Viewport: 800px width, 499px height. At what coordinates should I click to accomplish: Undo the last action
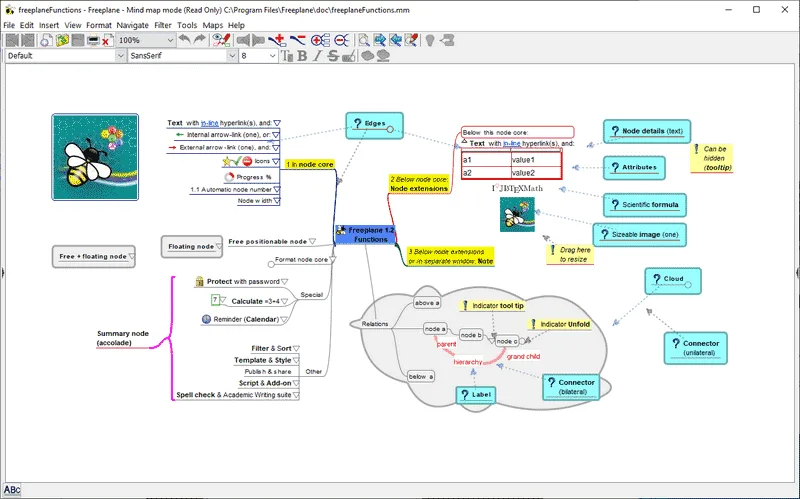click(185, 40)
